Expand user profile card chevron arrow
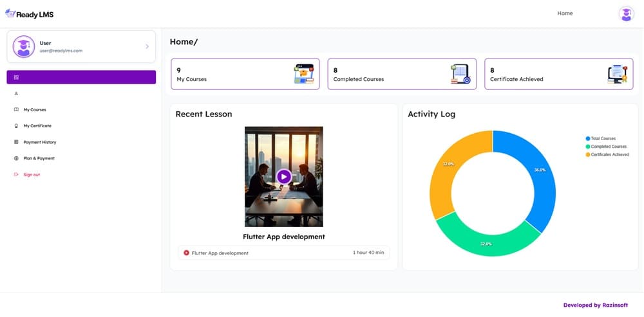 click(147, 46)
